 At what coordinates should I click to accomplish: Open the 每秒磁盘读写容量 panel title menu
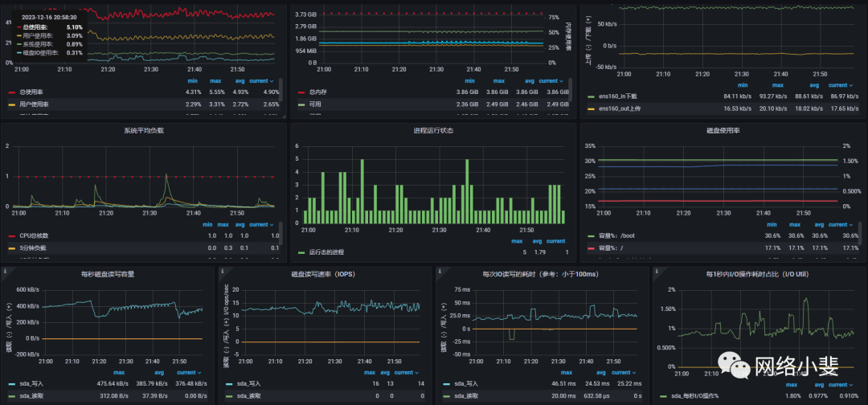pos(108,274)
